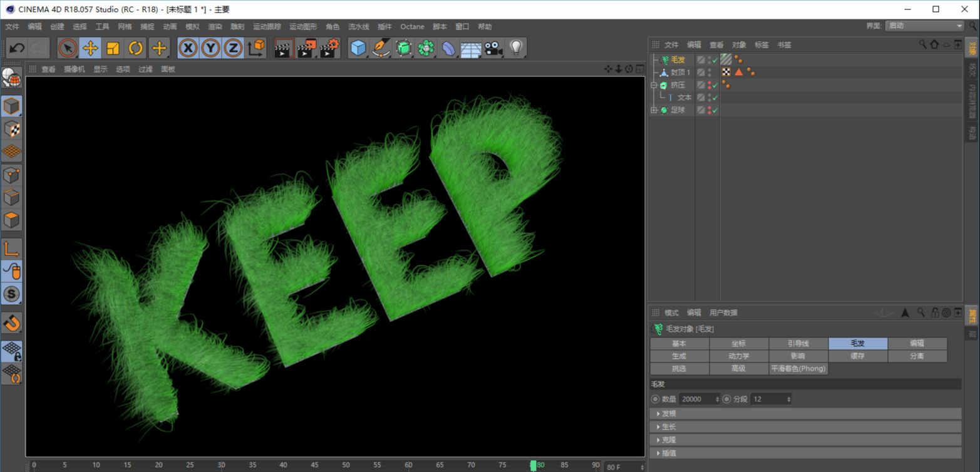Toggle the Y axis lock
Viewport: 980px width, 472px height.
(x=210, y=48)
